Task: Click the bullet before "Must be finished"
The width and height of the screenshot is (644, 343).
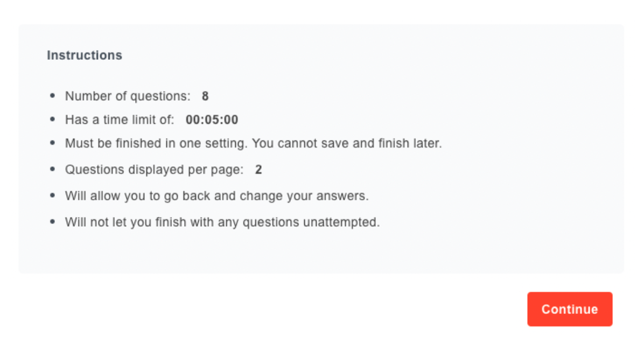Action: (52, 144)
